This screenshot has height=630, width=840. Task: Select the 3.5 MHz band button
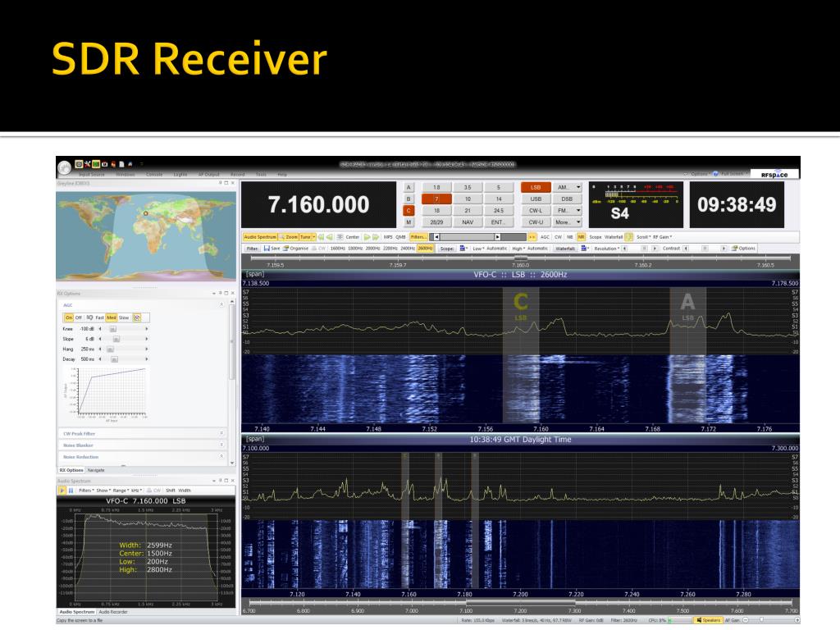point(468,188)
